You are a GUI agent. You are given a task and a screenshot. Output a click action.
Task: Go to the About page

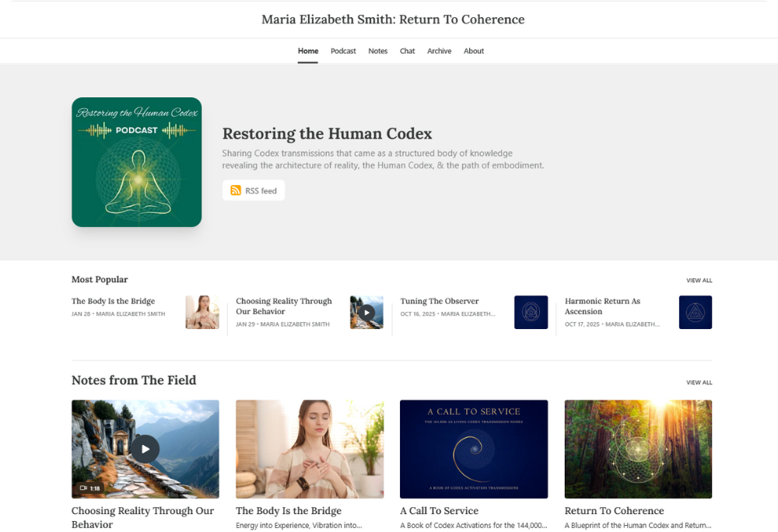click(x=473, y=51)
